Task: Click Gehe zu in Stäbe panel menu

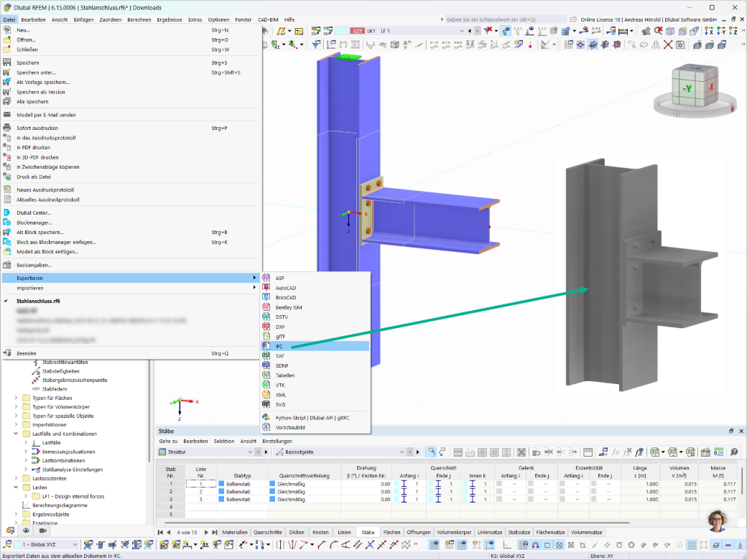Action: pos(168,441)
